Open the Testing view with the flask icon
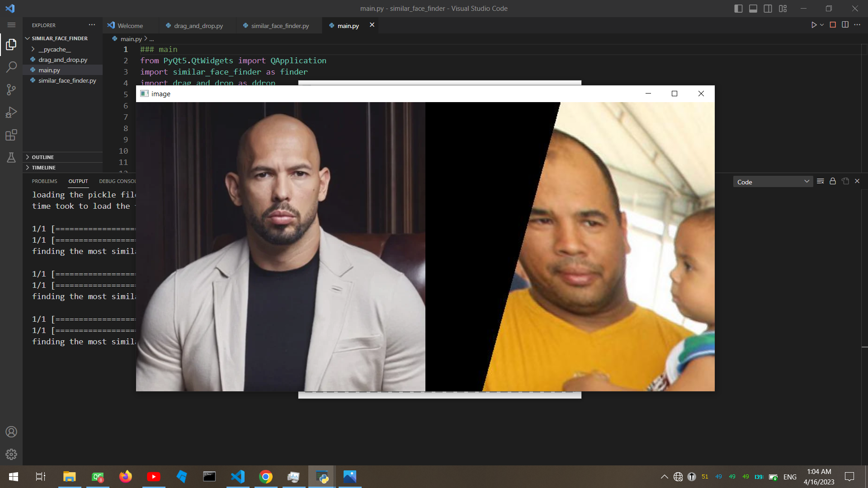The height and width of the screenshot is (488, 868). [11, 157]
